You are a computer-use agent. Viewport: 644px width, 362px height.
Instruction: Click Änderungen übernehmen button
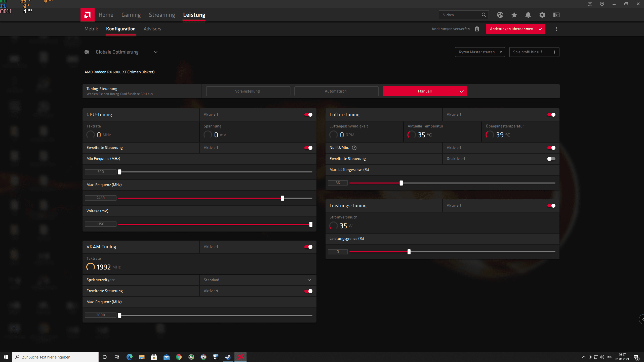(x=515, y=29)
